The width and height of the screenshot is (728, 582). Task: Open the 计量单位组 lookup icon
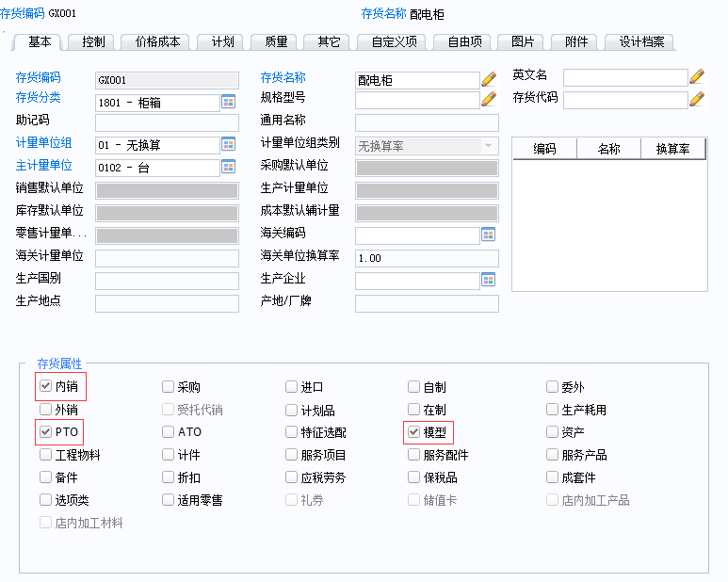228,144
